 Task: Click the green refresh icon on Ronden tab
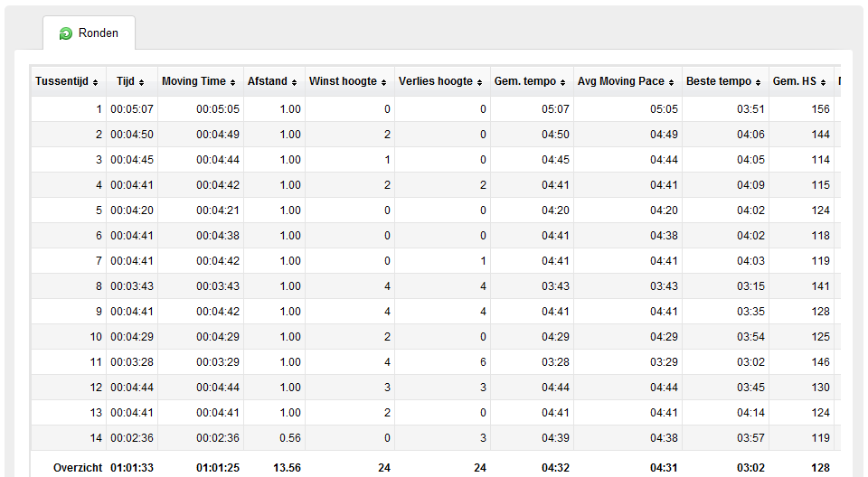click(66, 33)
